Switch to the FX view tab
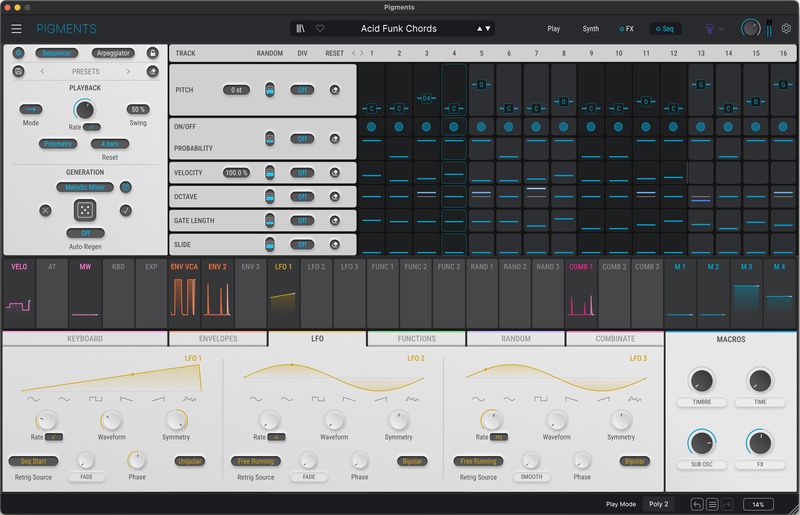The image size is (800, 515). point(627,29)
